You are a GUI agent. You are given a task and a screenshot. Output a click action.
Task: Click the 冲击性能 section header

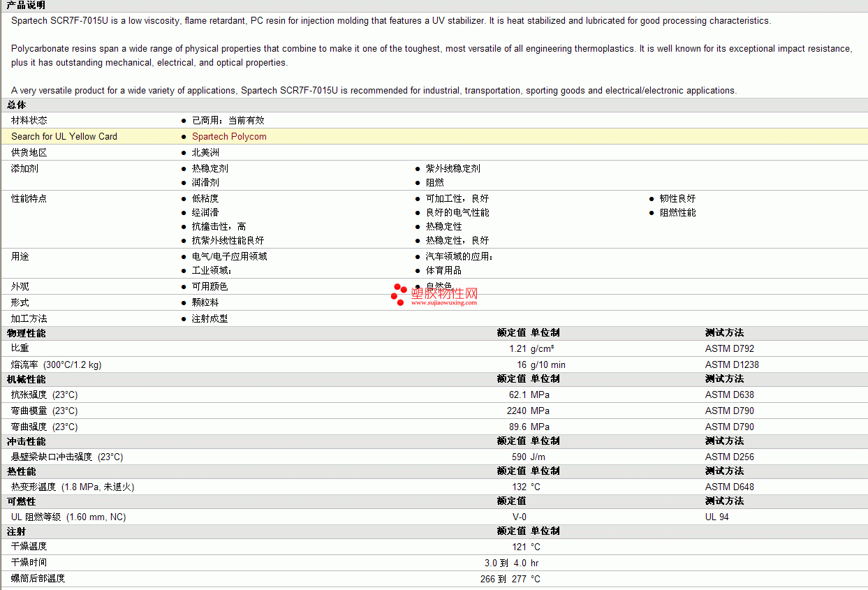click(27, 441)
